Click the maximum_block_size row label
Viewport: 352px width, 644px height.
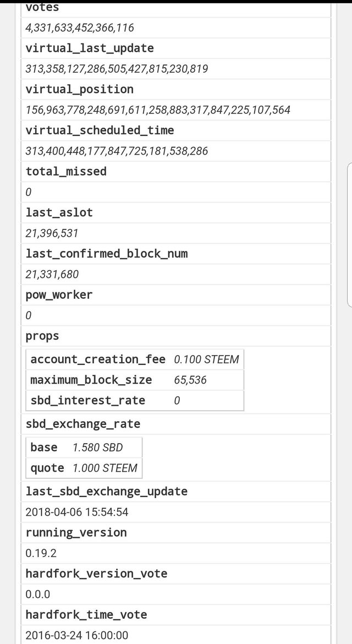coord(91,380)
